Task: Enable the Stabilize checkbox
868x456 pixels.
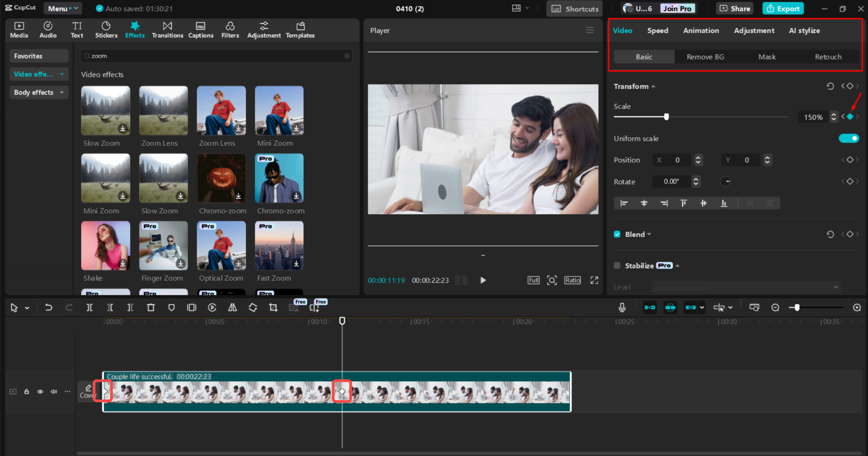Action: pyautogui.click(x=617, y=265)
